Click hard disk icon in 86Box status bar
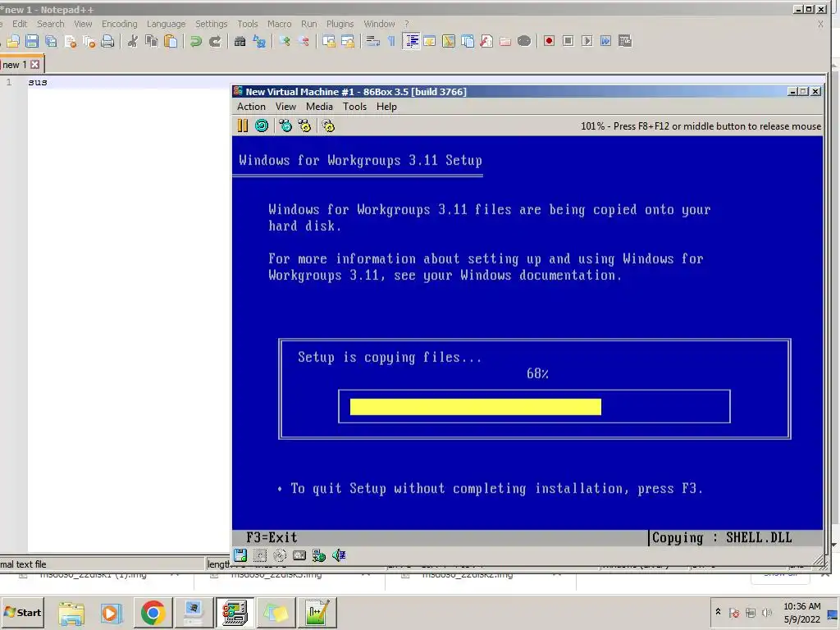 coord(299,555)
